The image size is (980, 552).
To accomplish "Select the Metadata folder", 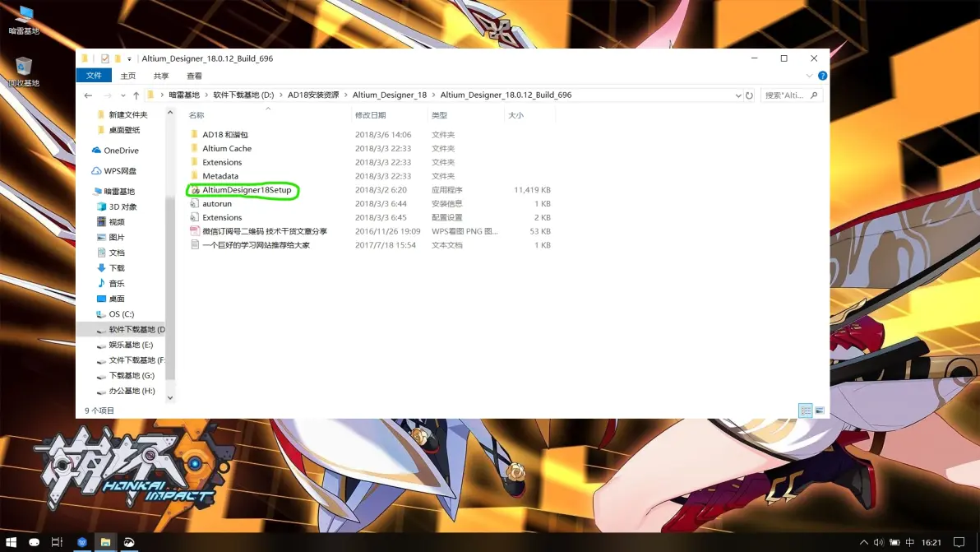I will 220,176.
